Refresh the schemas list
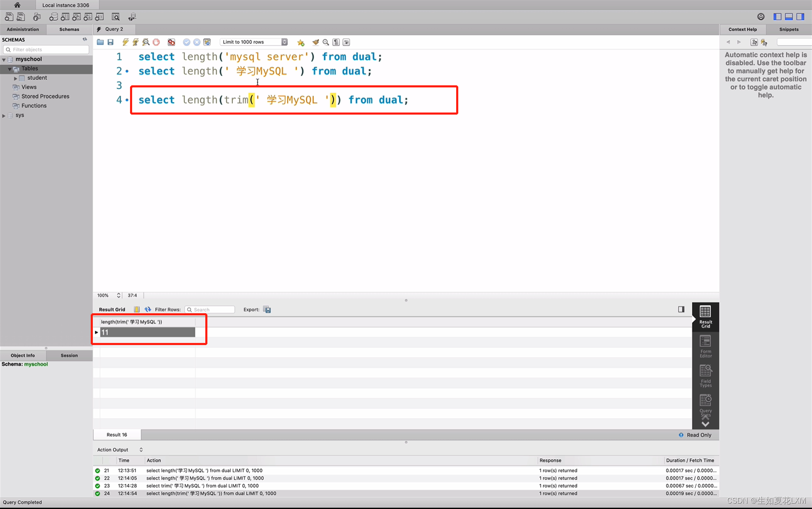 click(85, 39)
